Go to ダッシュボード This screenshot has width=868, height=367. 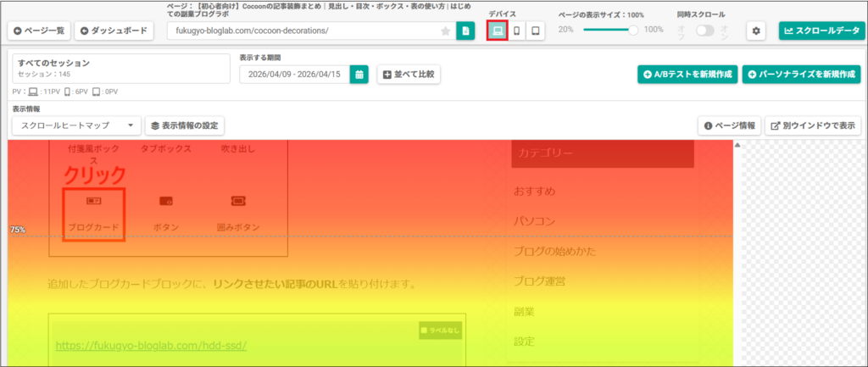[114, 31]
